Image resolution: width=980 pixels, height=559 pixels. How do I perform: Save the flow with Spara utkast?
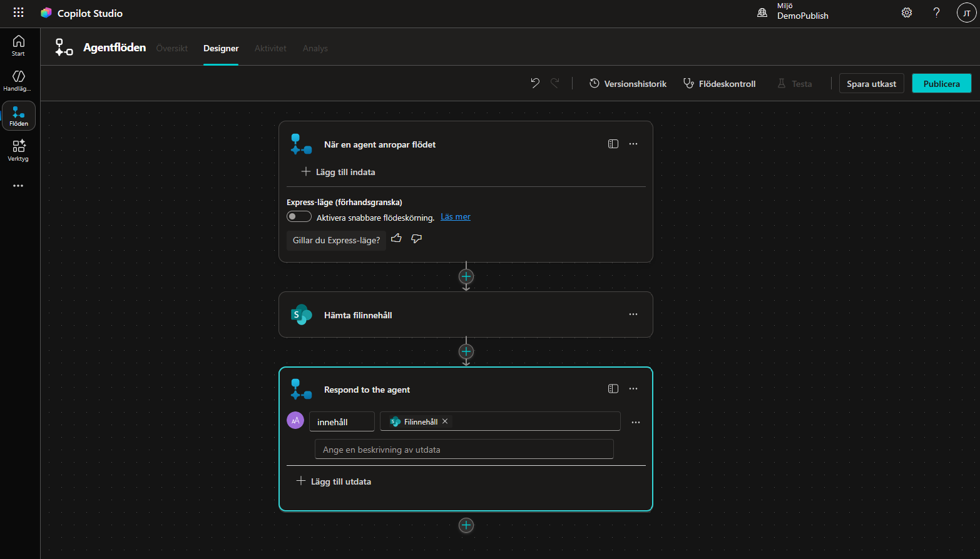[x=872, y=83]
